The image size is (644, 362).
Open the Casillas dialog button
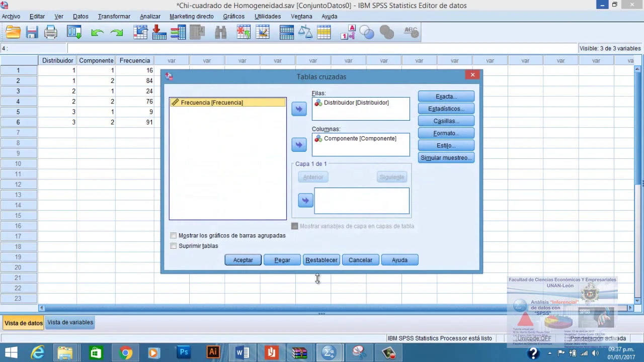446,121
